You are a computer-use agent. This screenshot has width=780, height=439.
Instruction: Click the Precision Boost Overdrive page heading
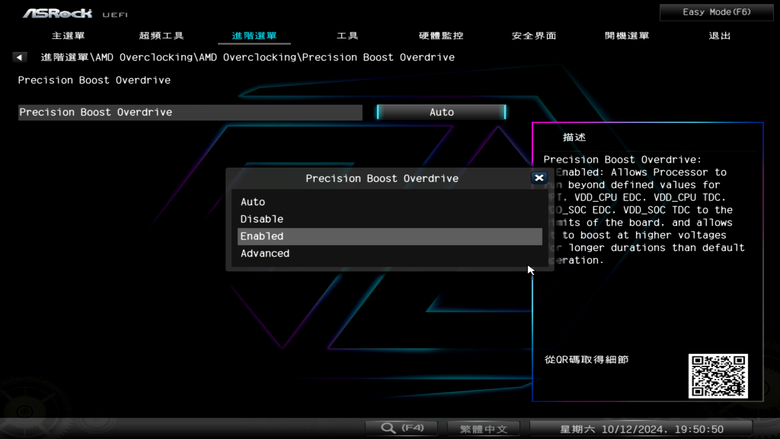(x=94, y=80)
